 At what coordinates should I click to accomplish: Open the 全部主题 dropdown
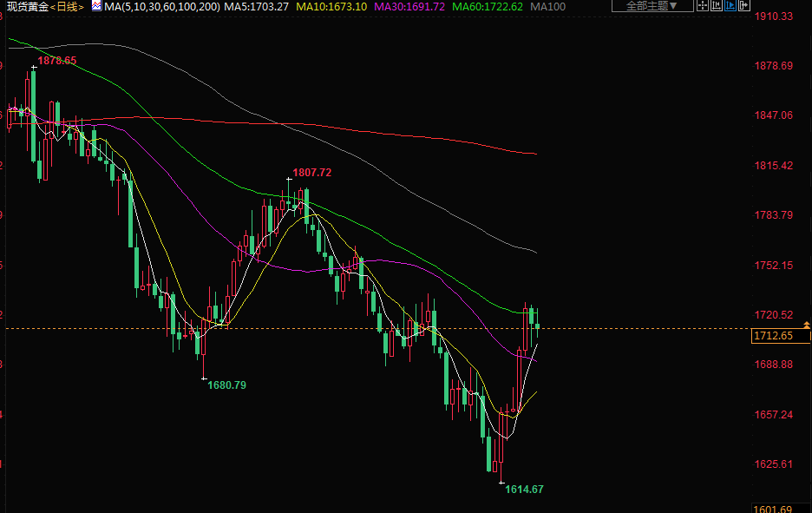pyautogui.click(x=652, y=5)
